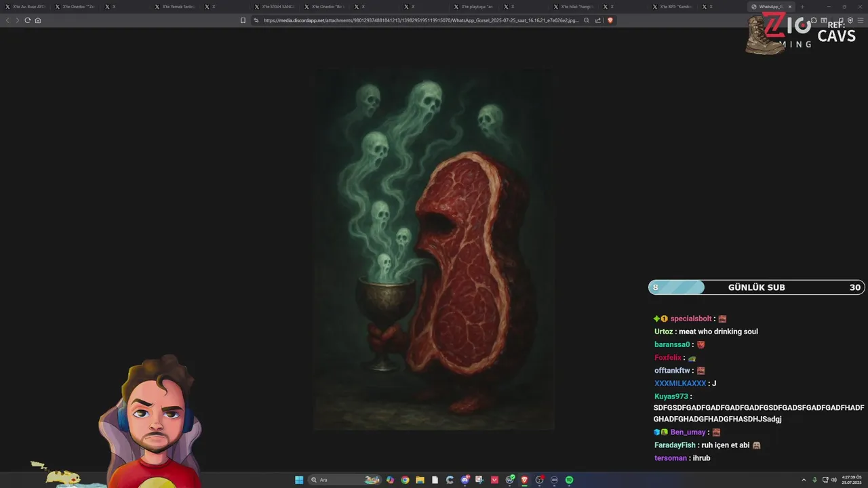This screenshot has width=868, height=488.
Task: Close the active WhatsApp_Gorsel tab
Action: [789, 7]
